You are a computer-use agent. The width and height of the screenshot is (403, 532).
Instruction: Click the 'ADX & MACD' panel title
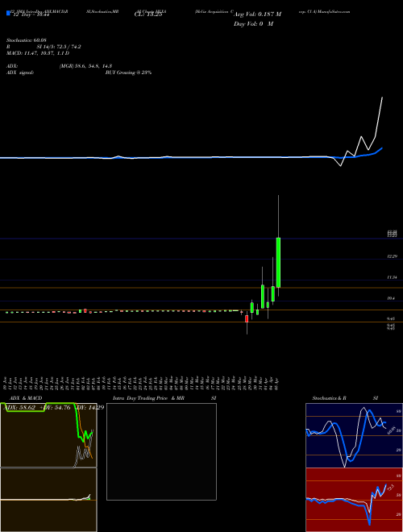[26, 398]
